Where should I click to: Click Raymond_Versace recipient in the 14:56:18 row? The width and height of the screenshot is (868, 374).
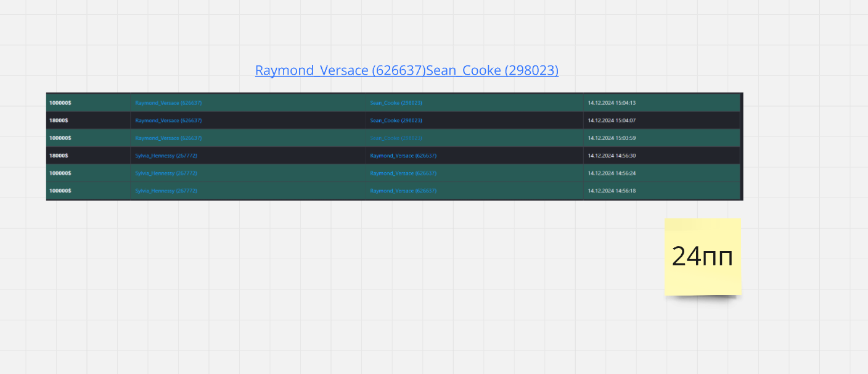403,191
